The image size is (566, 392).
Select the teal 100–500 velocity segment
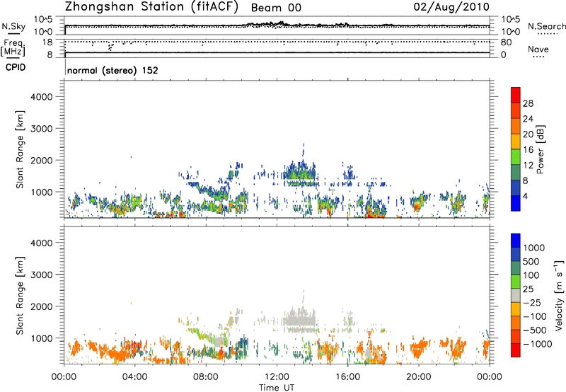coord(516,268)
